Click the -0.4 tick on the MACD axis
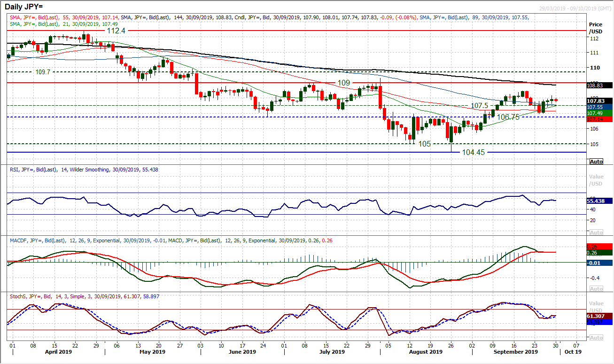This screenshot has height=364, width=614. tap(595, 278)
